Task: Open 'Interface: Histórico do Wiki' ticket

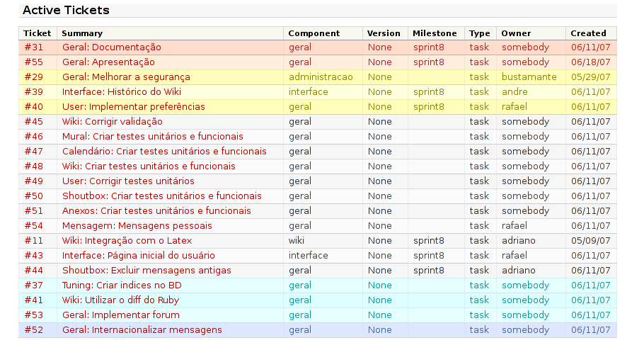Action: [122, 91]
